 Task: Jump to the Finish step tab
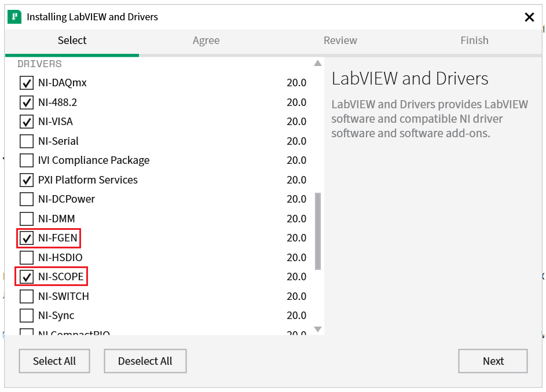click(474, 41)
